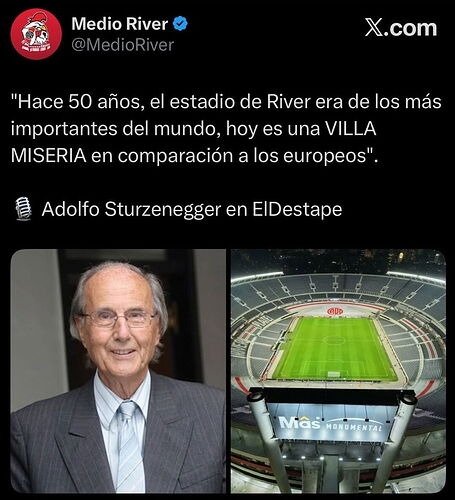455x500 pixels.
Task: Click the stadium's illuminated roof ring
Action: coord(338,273)
